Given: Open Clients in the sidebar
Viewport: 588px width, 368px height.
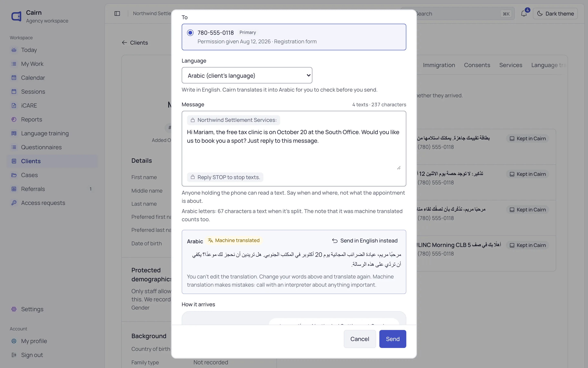Looking at the screenshot, I should pyautogui.click(x=52, y=161).
